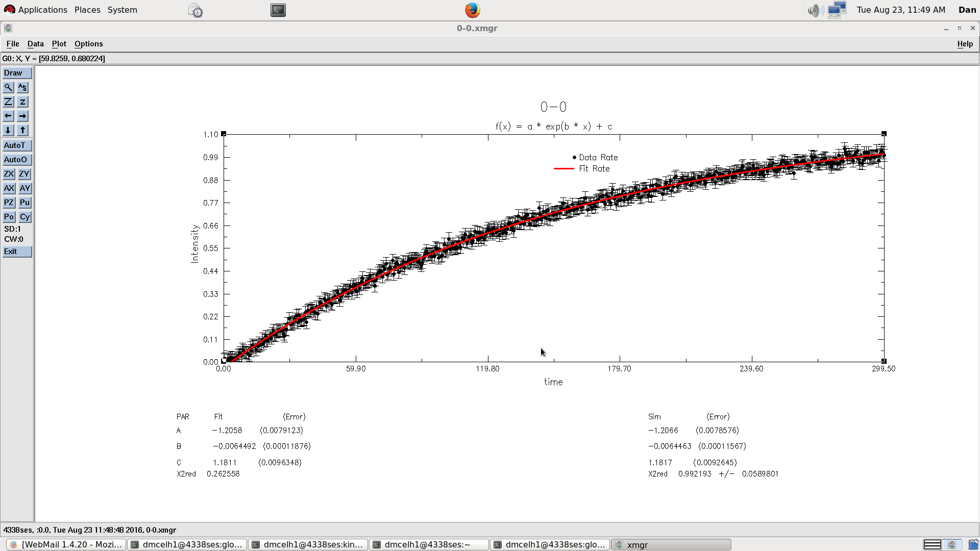Click the network connection tray icon
This screenshot has width=980, height=551.
pyautogui.click(x=837, y=10)
